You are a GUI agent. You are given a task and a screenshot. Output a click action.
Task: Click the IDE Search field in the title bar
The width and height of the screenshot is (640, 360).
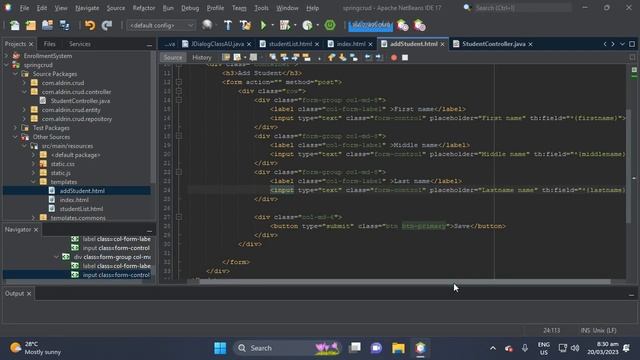[522, 8]
